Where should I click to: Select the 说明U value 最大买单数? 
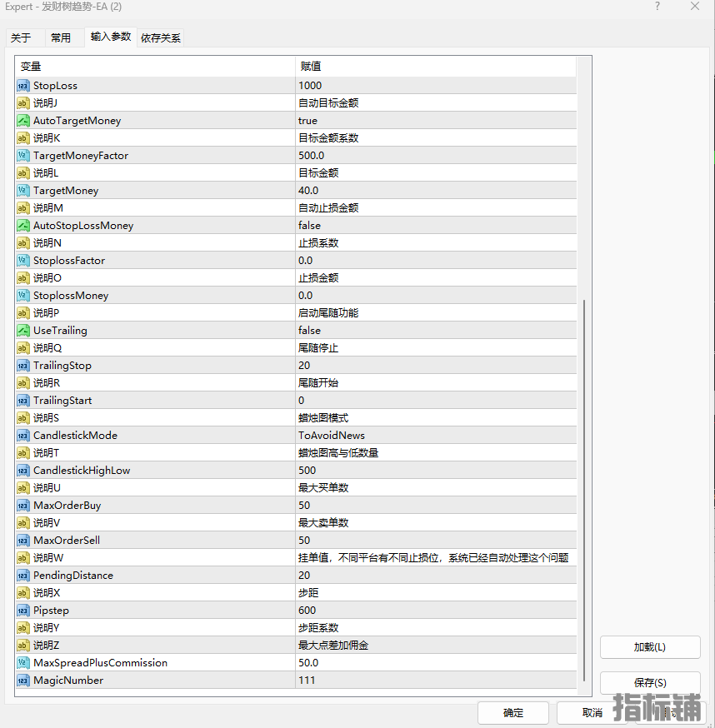[436, 488]
